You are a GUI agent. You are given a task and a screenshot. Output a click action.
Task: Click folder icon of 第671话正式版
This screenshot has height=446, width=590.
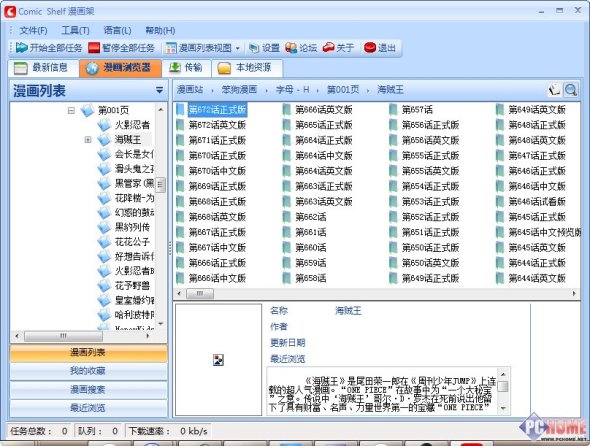tap(180, 140)
